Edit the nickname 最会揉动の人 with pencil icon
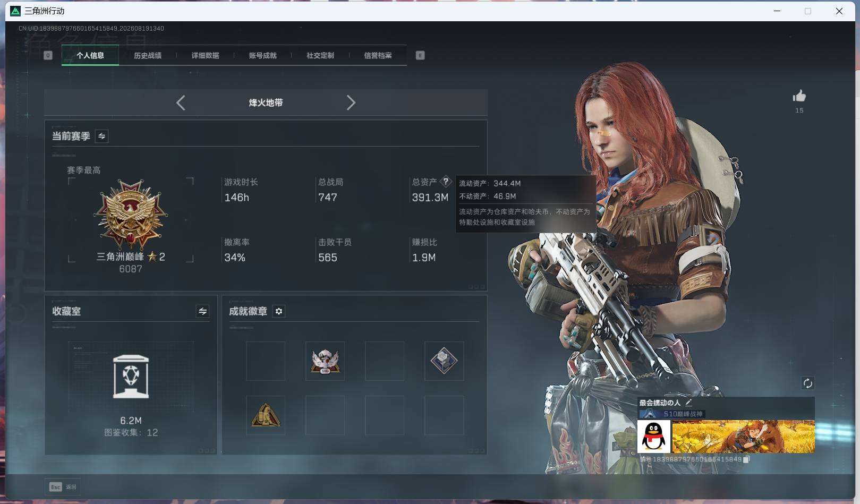860x504 pixels. coord(688,403)
